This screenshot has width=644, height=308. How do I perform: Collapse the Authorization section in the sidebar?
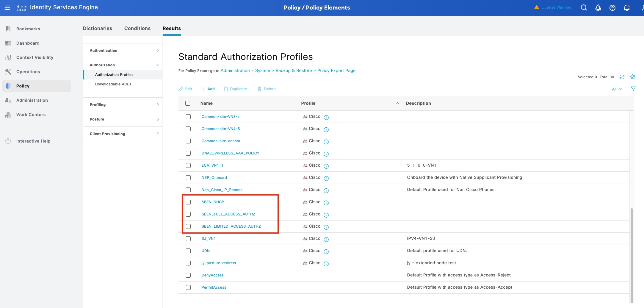(x=158, y=65)
